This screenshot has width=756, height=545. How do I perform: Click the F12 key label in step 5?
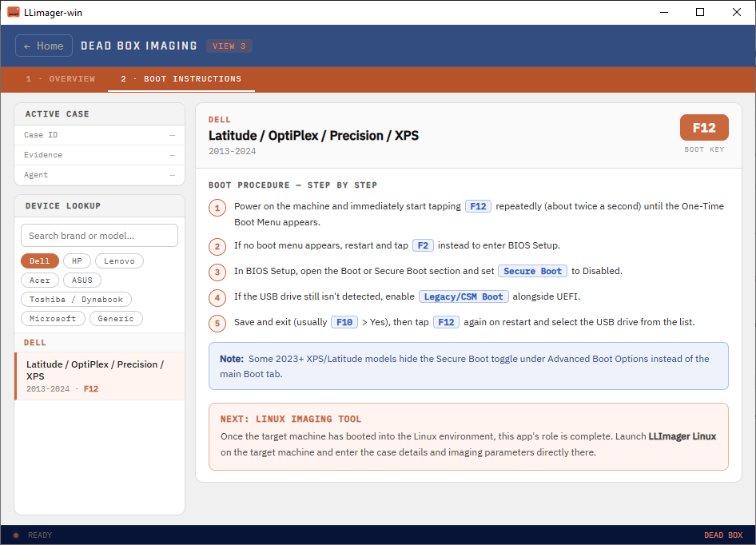point(446,322)
